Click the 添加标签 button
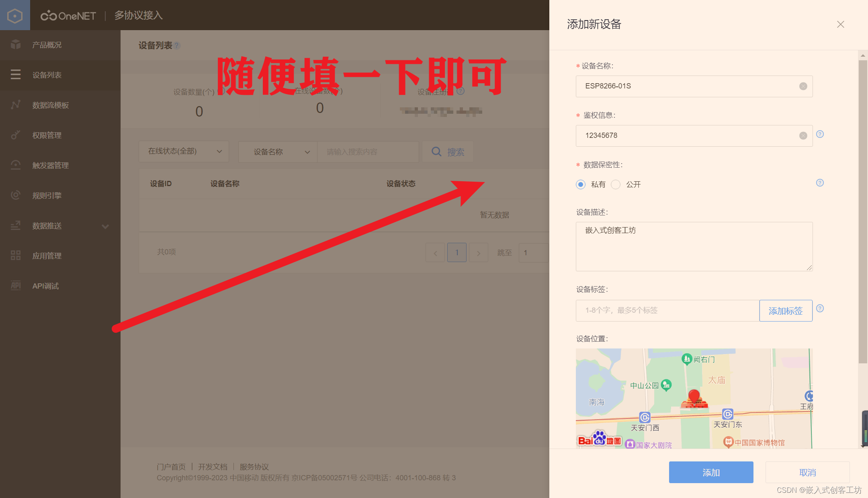The height and width of the screenshot is (498, 868). coord(785,310)
